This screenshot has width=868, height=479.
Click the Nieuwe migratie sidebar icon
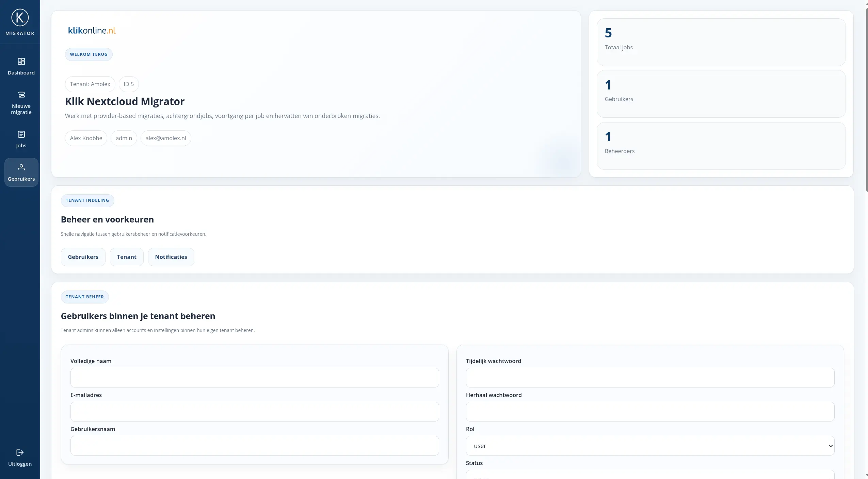click(21, 95)
